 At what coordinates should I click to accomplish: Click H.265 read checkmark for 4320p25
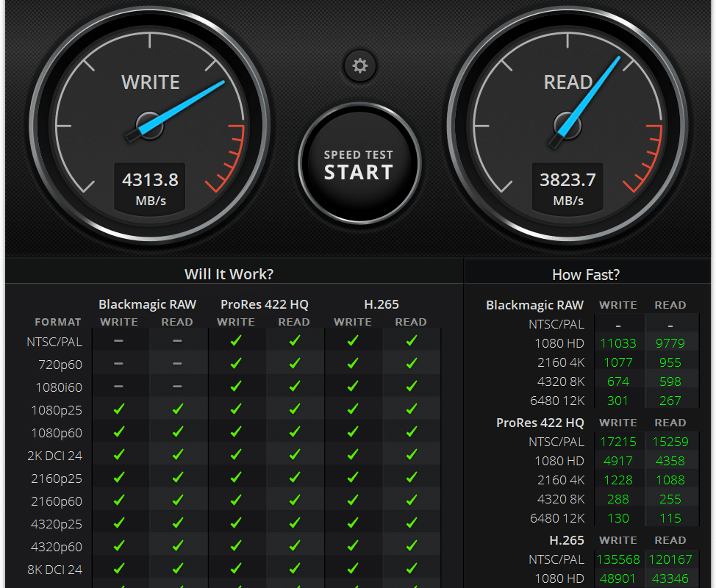point(412,523)
